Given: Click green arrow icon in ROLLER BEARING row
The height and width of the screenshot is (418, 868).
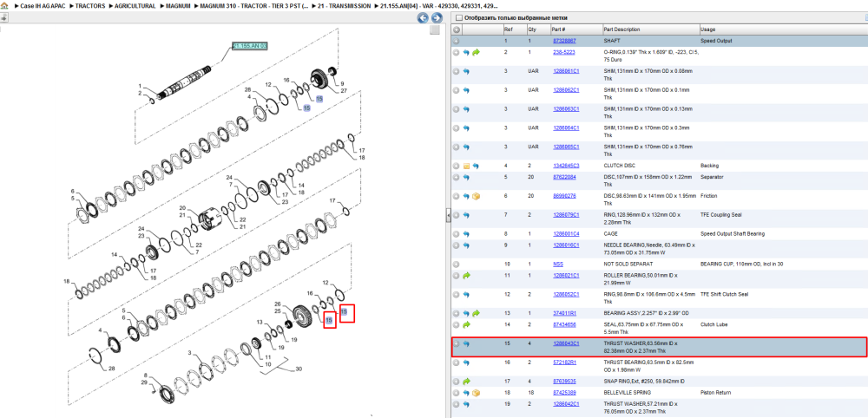Looking at the screenshot, I should pos(466,276).
